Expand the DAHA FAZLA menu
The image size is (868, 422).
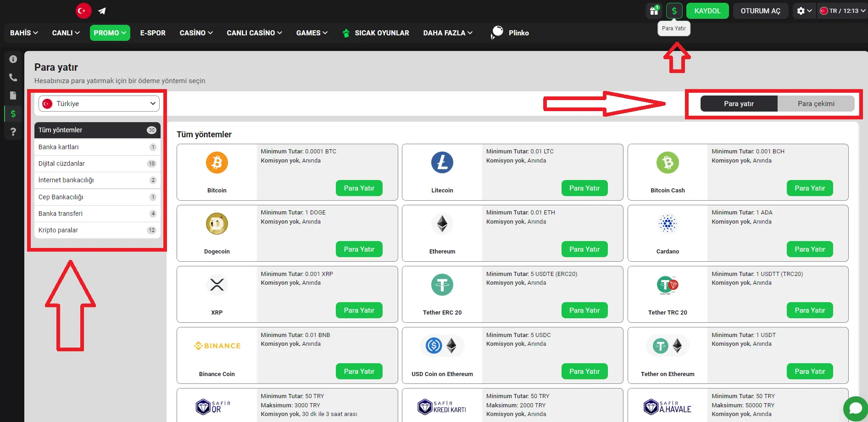[x=447, y=33]
